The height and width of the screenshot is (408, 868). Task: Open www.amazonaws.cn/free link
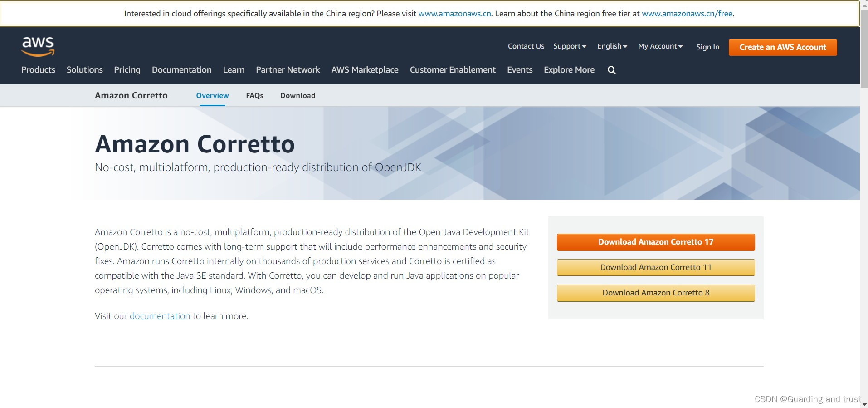687,14
